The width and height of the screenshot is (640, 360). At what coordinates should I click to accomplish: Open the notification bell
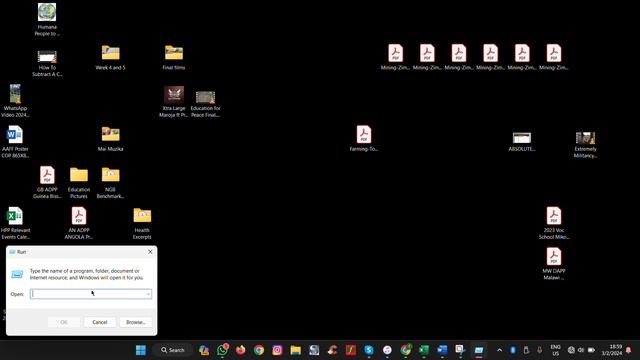click(x=629, y=350)
